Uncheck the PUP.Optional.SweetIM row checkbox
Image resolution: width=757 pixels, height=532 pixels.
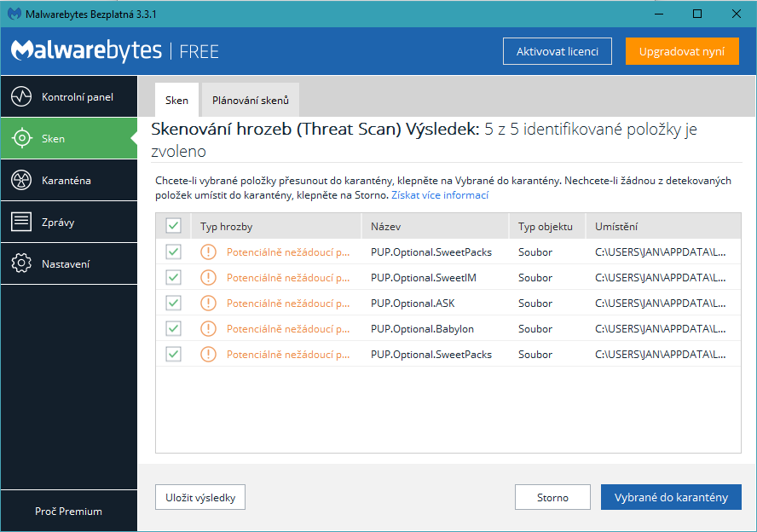[x=174, y=278]
